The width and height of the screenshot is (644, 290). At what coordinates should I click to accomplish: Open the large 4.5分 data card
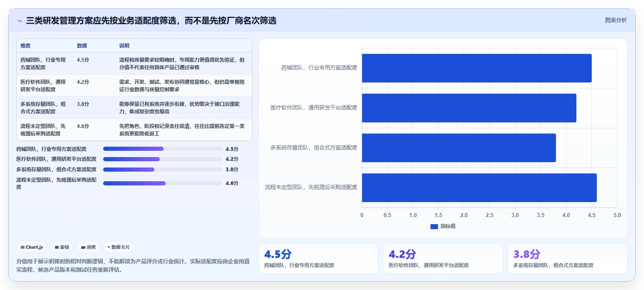[x=318, y=258]
